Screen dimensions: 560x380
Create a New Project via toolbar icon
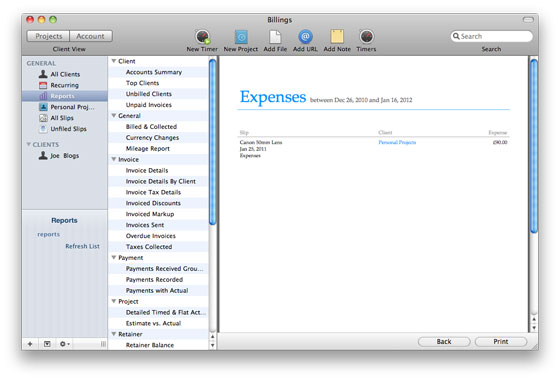click(241, 37)
